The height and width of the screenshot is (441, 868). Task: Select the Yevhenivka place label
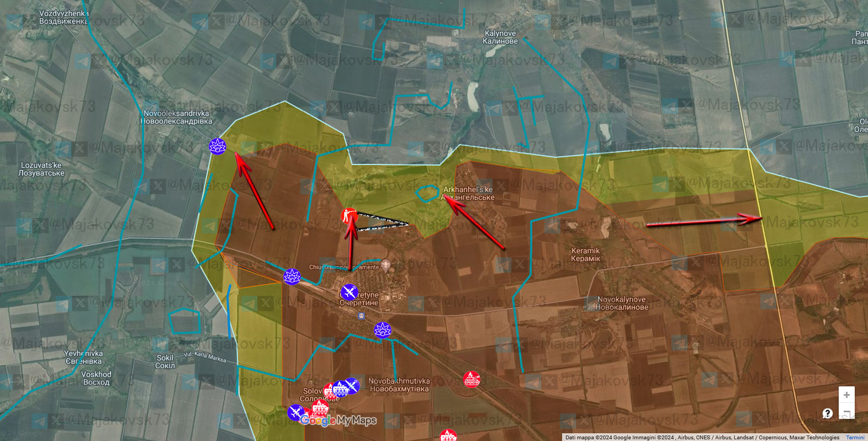coord(83,357)
